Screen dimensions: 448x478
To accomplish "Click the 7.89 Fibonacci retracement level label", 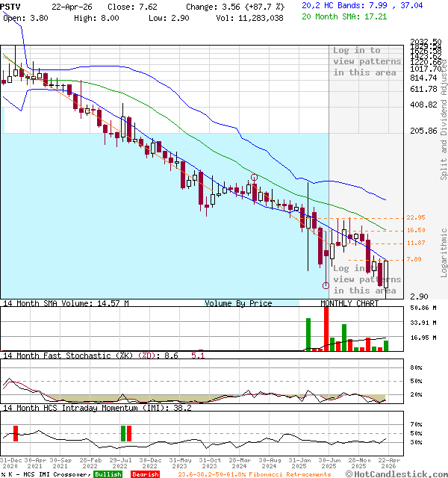I will pyautogui.click(x=414, y=259).
